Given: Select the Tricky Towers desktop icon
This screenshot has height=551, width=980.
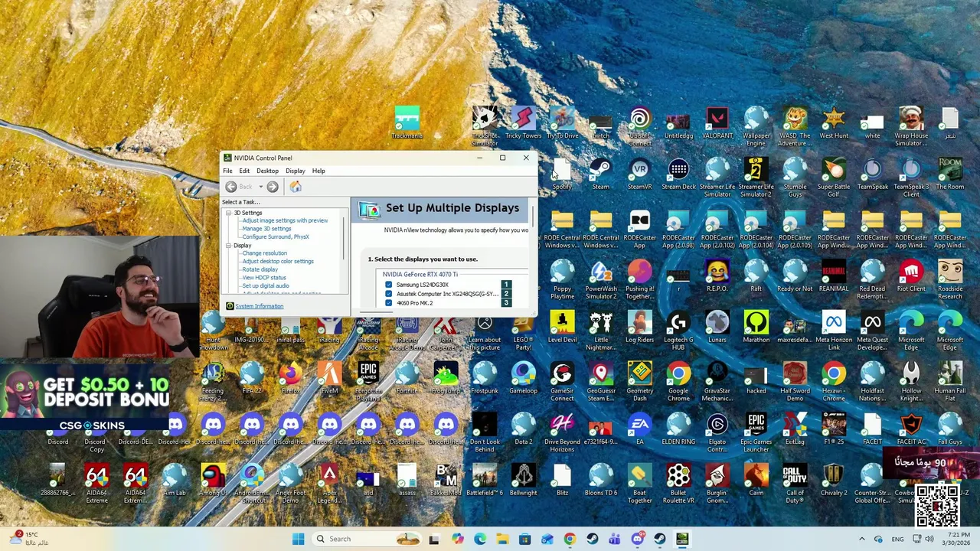Looking at the screenshot, I should (523, 123).
